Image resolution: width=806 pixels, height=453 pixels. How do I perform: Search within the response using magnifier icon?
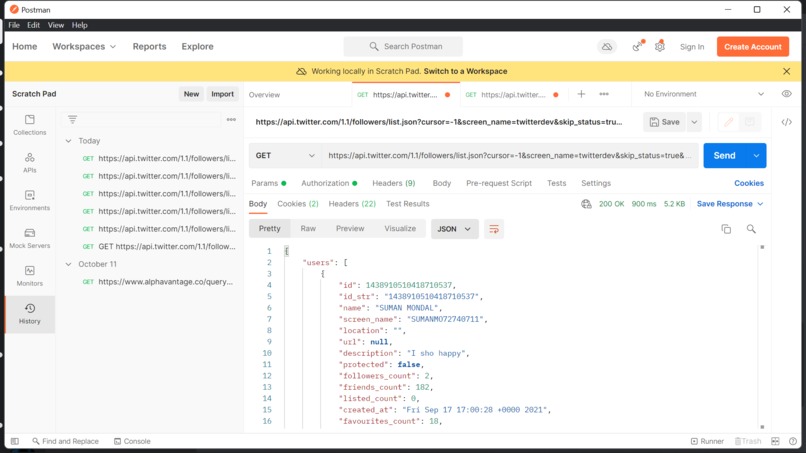click(751, 229)
